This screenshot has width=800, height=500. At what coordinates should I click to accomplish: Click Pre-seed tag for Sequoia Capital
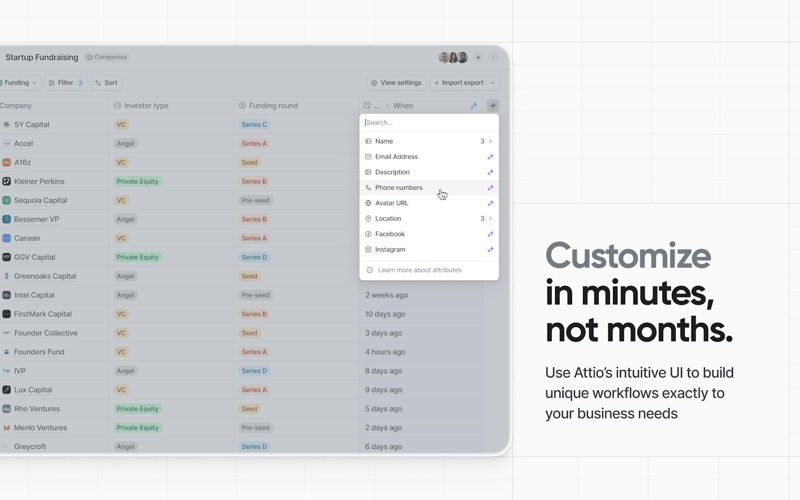tap(255, 200)
